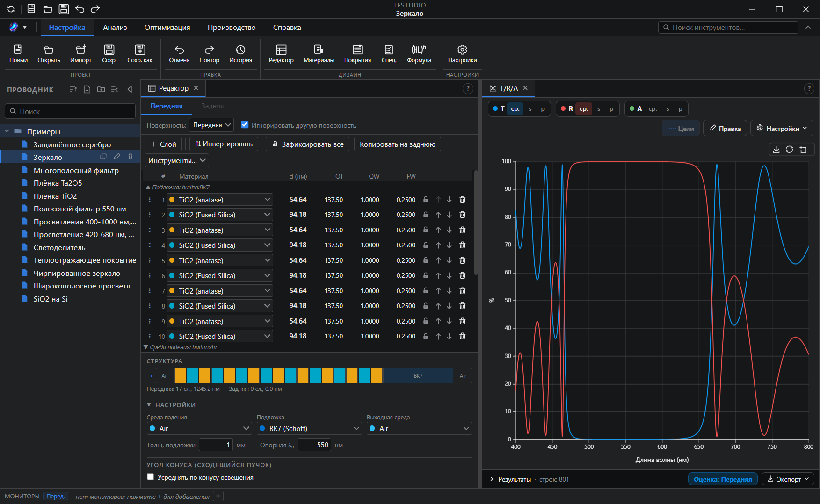Click Инвертировать button
Viewport: 820px width, 504px height.
coord(224,144)
